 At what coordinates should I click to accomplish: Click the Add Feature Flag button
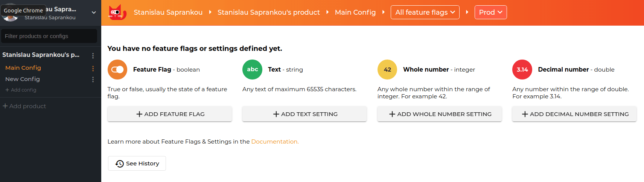point(170,114)
